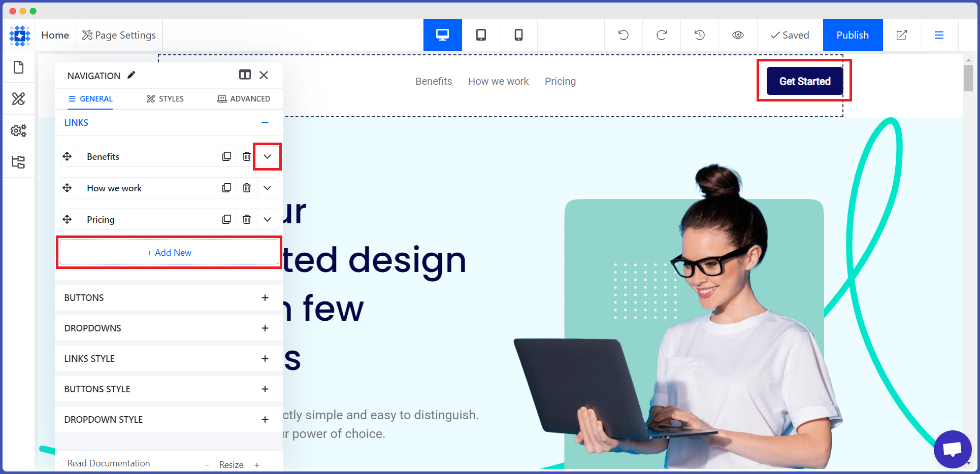The image size is (980, 474).
Task: Expand the DROPDOWNS section
Action: click(265, 328)
